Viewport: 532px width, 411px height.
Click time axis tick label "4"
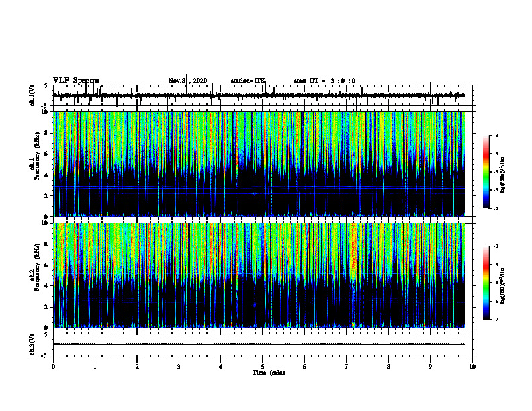[221, 367]
